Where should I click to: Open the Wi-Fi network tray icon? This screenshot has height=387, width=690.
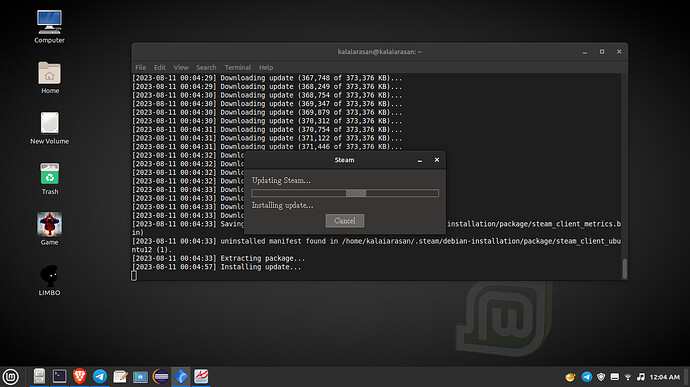(x=628, y=377)
